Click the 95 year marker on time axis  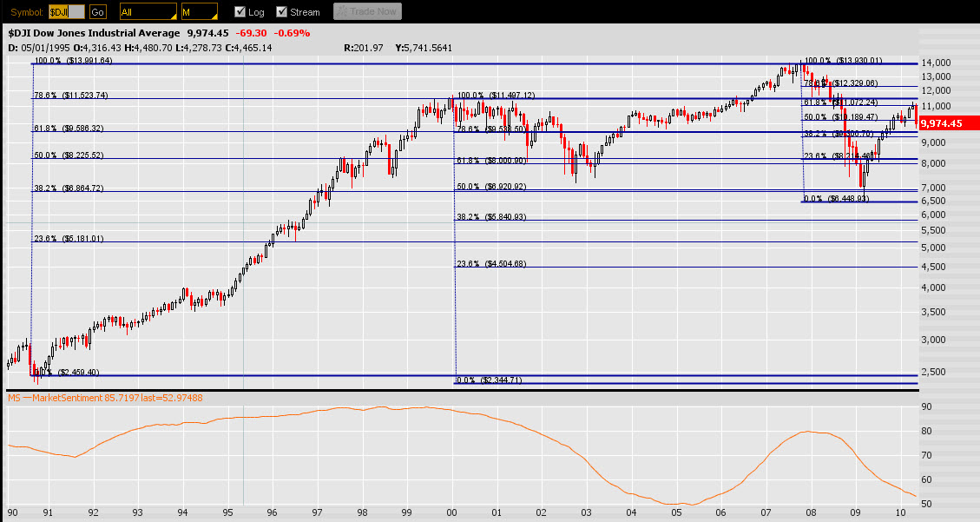(x=227, y=512)
